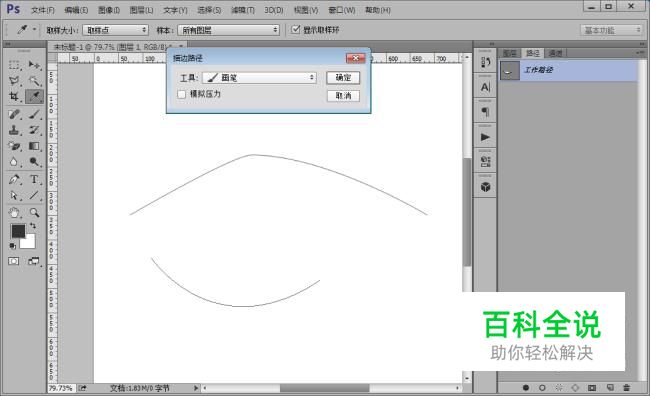
Task: Open the Actions panel icon
Action: 485,137
